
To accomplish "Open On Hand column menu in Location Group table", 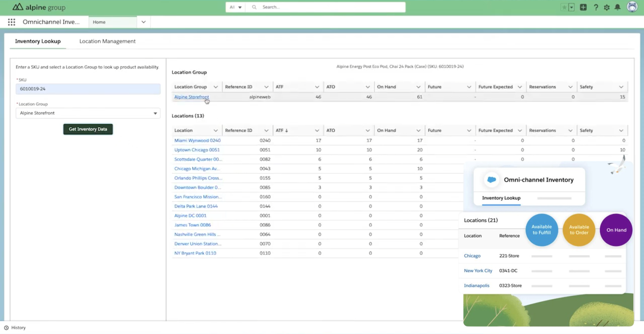I will coord(418,87).
